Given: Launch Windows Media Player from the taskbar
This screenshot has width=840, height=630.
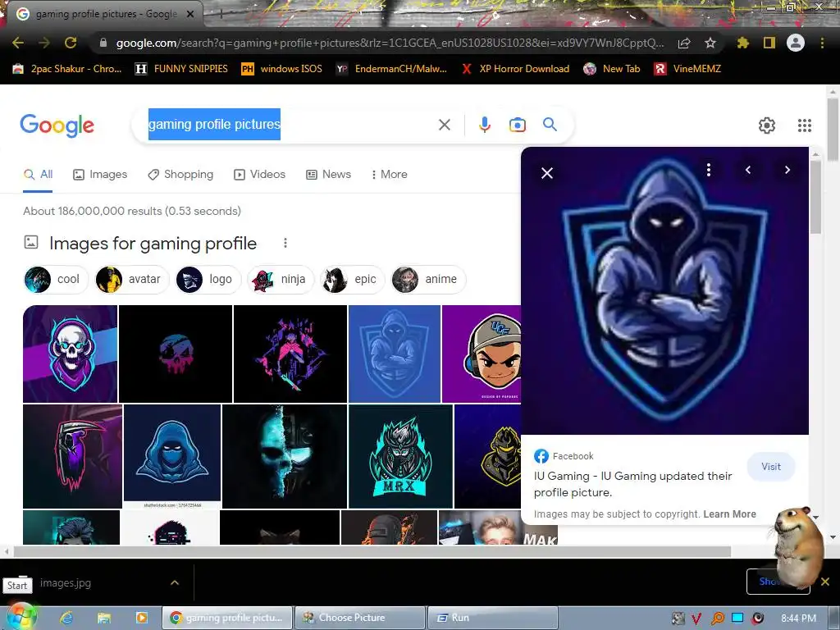Looking at the screenshot, I should point(141,618).
